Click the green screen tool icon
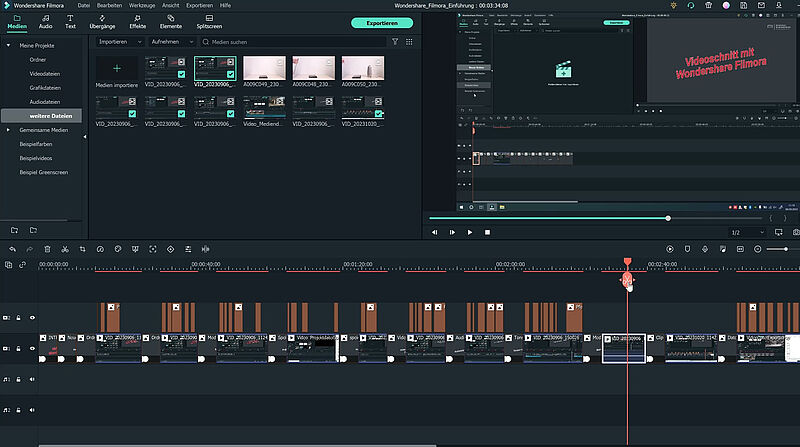 coord(135,249)
